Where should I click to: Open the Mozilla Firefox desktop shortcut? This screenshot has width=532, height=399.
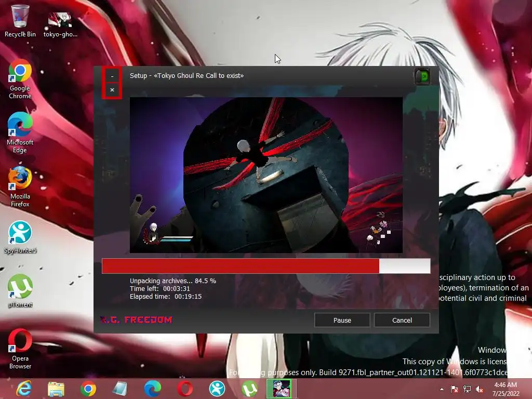(20, 187)
